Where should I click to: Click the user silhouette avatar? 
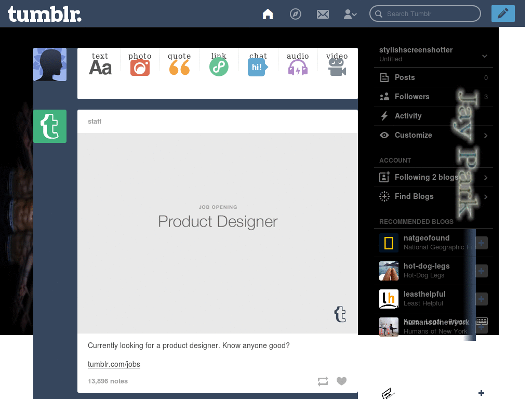click(50, 64)
